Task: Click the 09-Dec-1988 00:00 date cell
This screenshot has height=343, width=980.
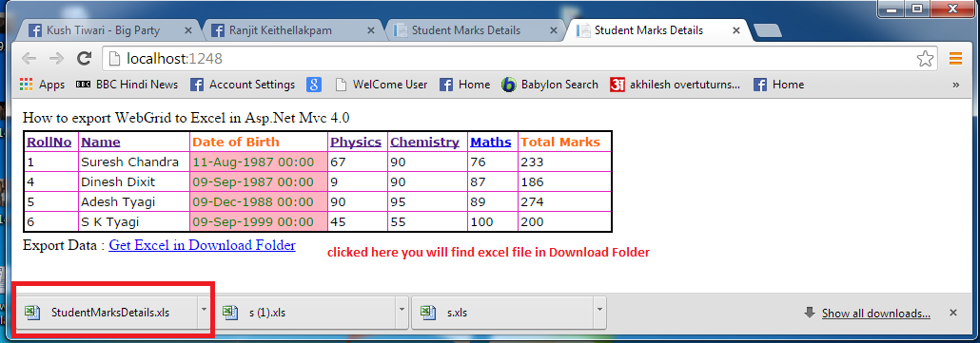Action: 259,202
